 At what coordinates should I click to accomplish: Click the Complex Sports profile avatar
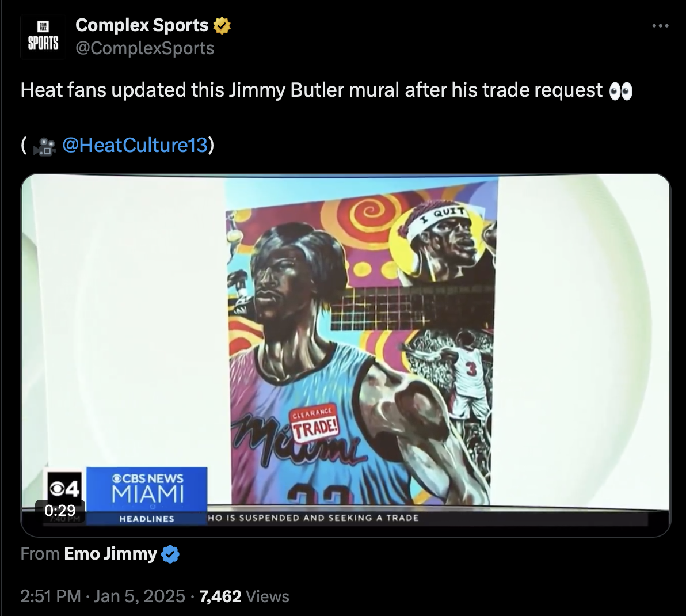tap(43, 37)
